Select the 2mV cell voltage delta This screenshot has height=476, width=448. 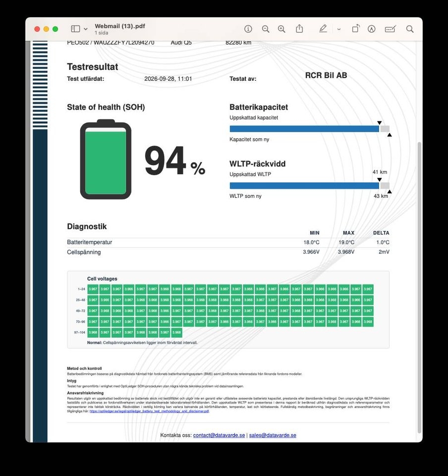pos(384,252)
